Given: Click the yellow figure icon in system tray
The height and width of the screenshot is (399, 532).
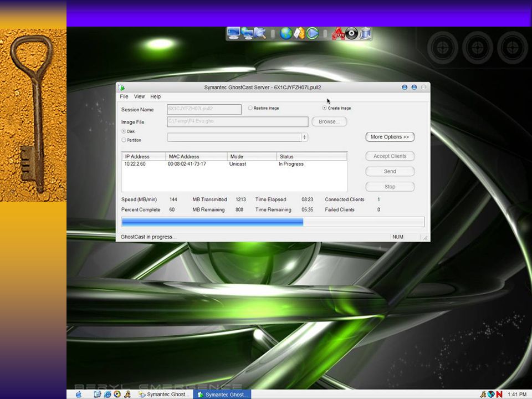Looking at the screenshot, I should coord(483,394).
